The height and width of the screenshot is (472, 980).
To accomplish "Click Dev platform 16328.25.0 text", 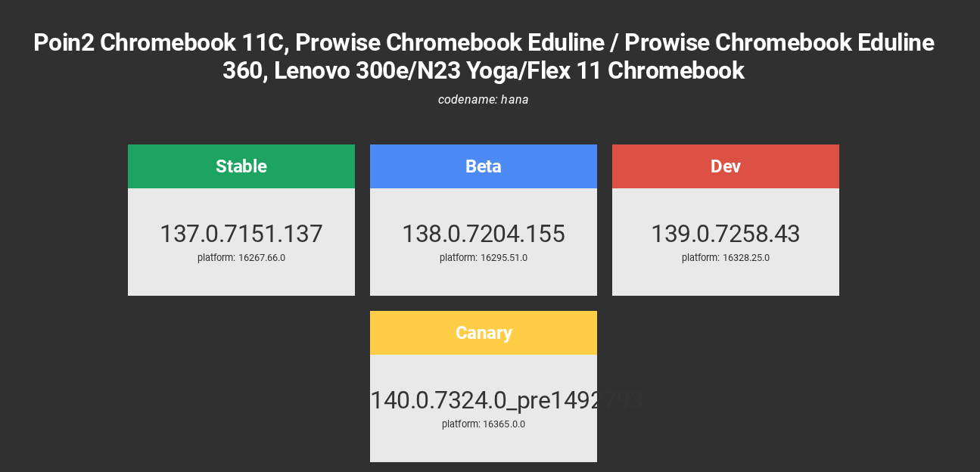I will 726,258.
